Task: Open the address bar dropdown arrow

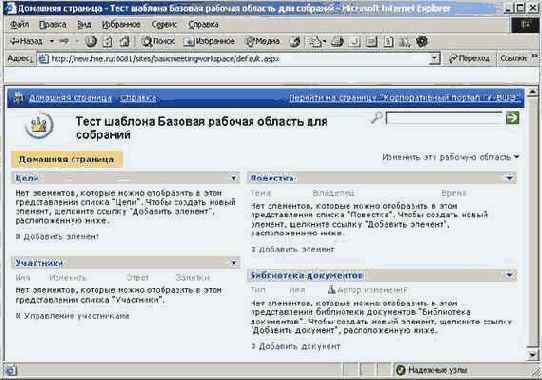Action: coord(435,59)
